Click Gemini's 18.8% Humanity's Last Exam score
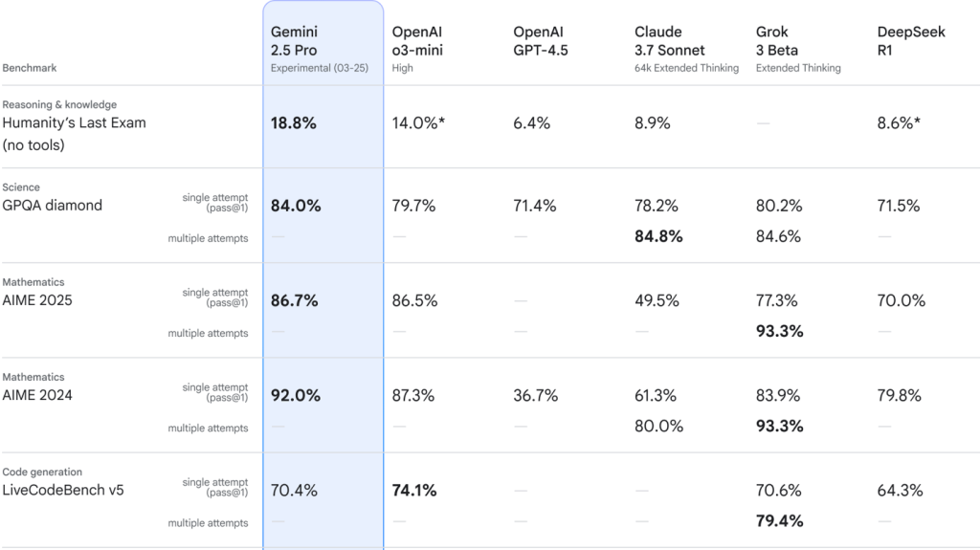Screen dimensions: 980x550 click(x=294, y=123)
